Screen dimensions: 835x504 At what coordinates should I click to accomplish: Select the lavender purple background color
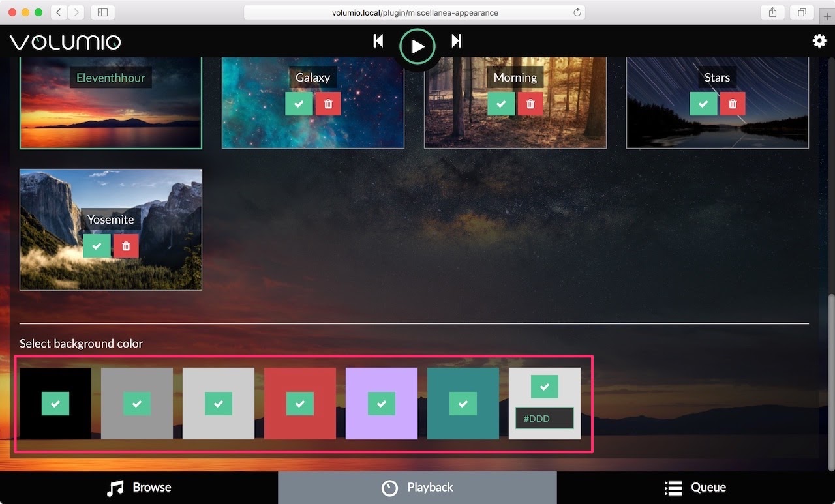pyautogui.click(x=382, y=404)
